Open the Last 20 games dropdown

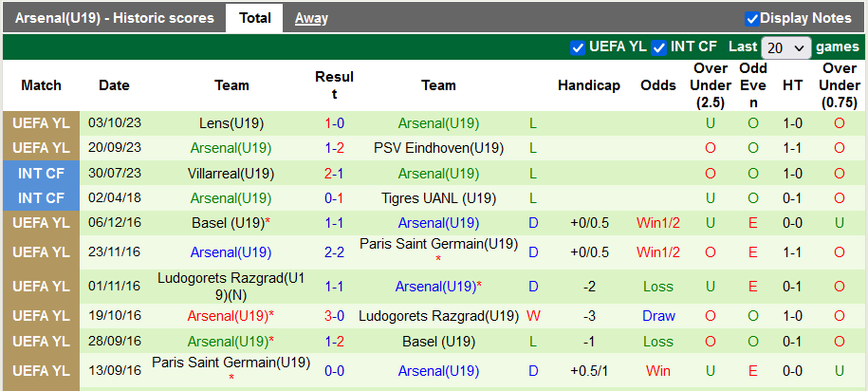pyautogui.click(x=786, y=47)
